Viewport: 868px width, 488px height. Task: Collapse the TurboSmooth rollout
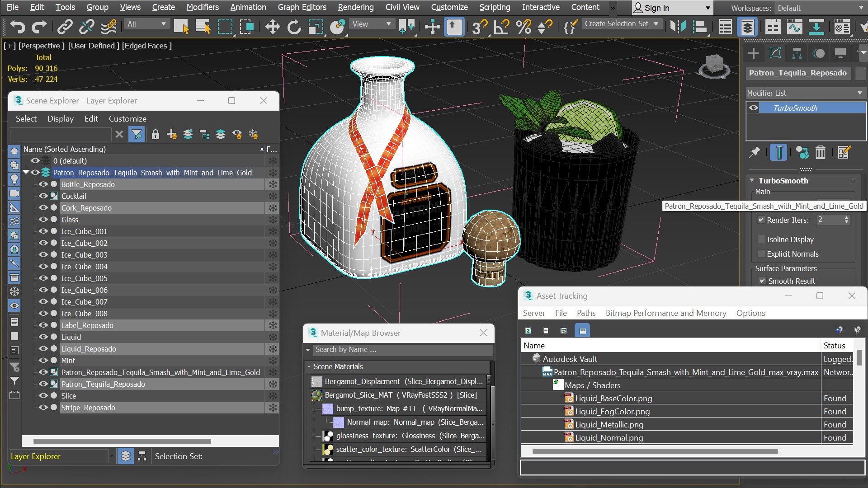tap(752, 180)
